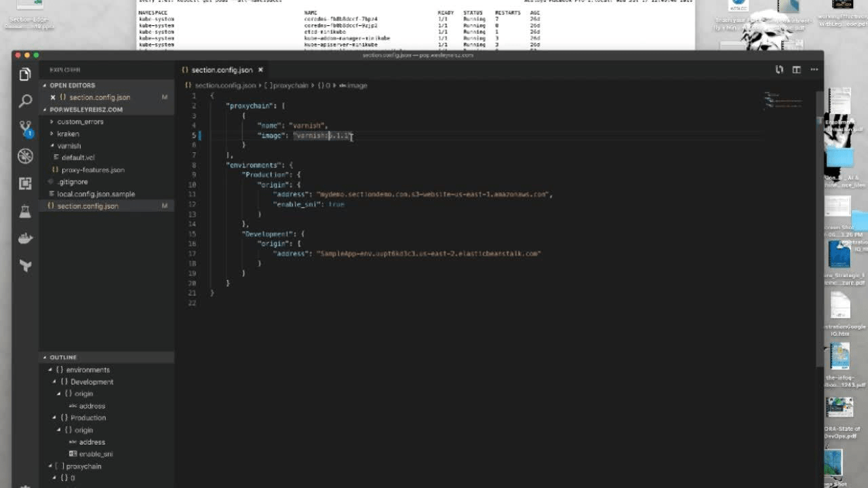Open the Docker view in activity bar
Image resolution: width=868 pixels, height=488 pixels.
coord(25,238)
